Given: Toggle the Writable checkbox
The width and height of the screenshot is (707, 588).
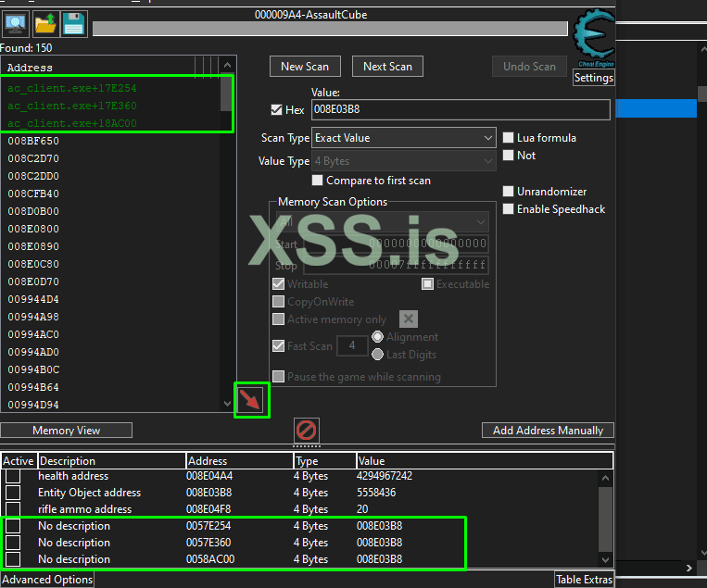Looking at the screenshot, I should [279, 284].
